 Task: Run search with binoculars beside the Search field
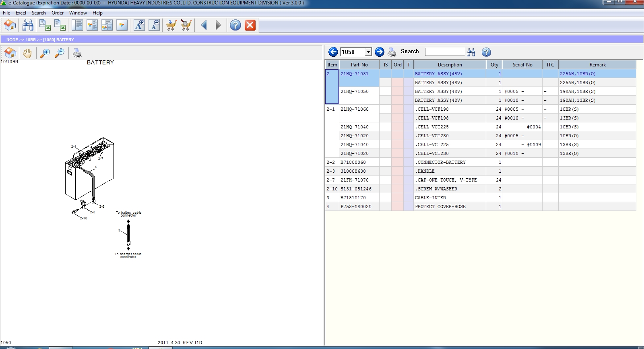(x=471, y=52)
